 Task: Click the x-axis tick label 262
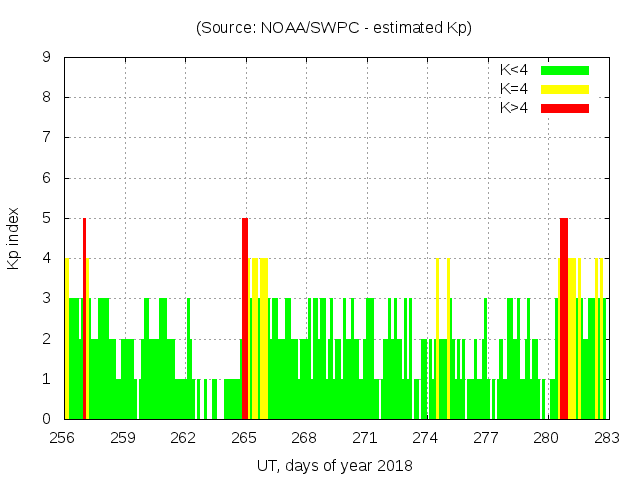(x=183, y=438)
